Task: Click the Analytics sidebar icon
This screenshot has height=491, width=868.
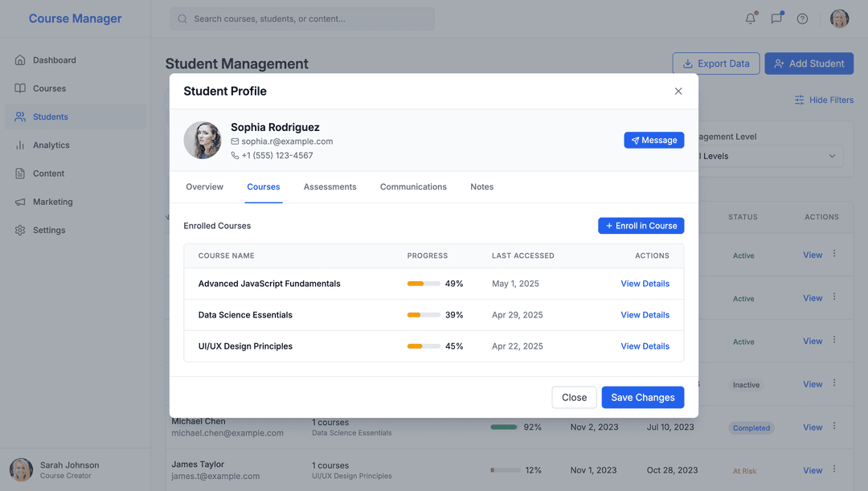Action: 20,145
